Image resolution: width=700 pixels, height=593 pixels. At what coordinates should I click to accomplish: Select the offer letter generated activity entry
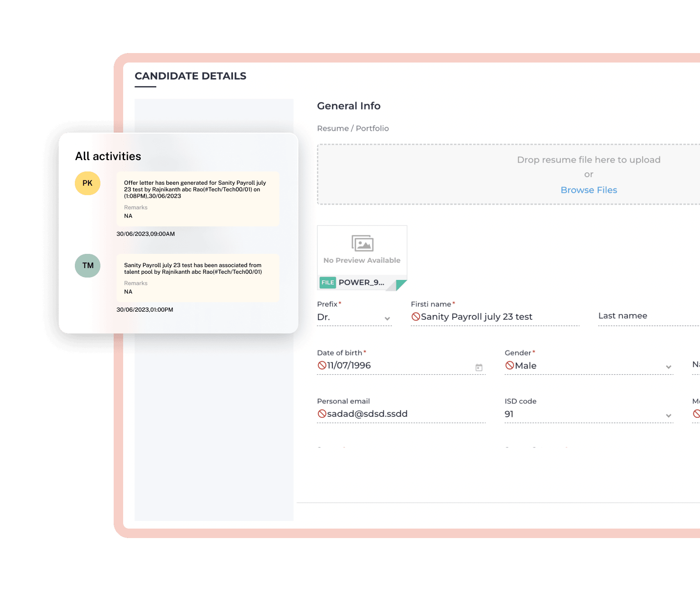click(x=197, y=199)
